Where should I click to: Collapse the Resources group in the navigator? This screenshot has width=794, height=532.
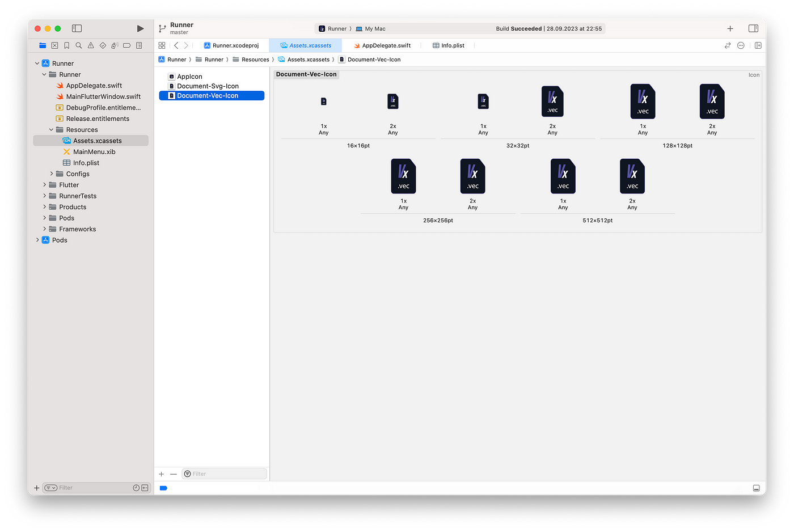click(x=51, y=129)
